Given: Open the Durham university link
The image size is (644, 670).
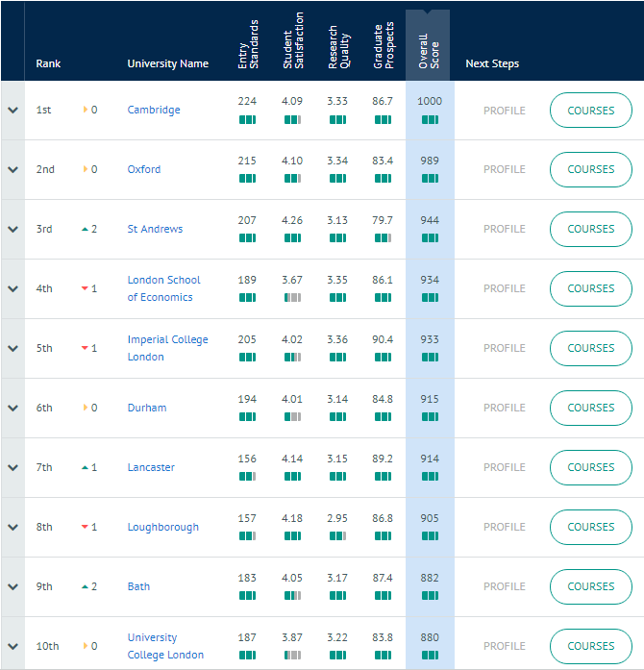Looking at the screenshot, I should coord(147,408).
